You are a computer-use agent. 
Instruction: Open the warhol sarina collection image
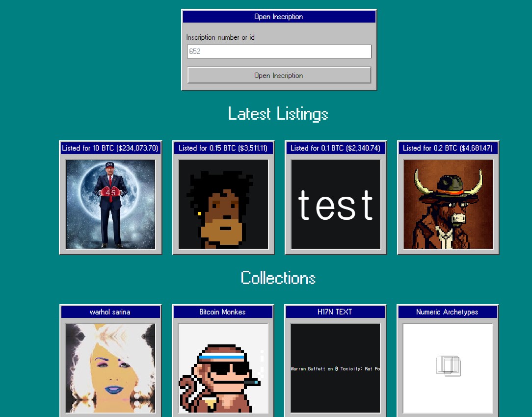coord(110,368)
